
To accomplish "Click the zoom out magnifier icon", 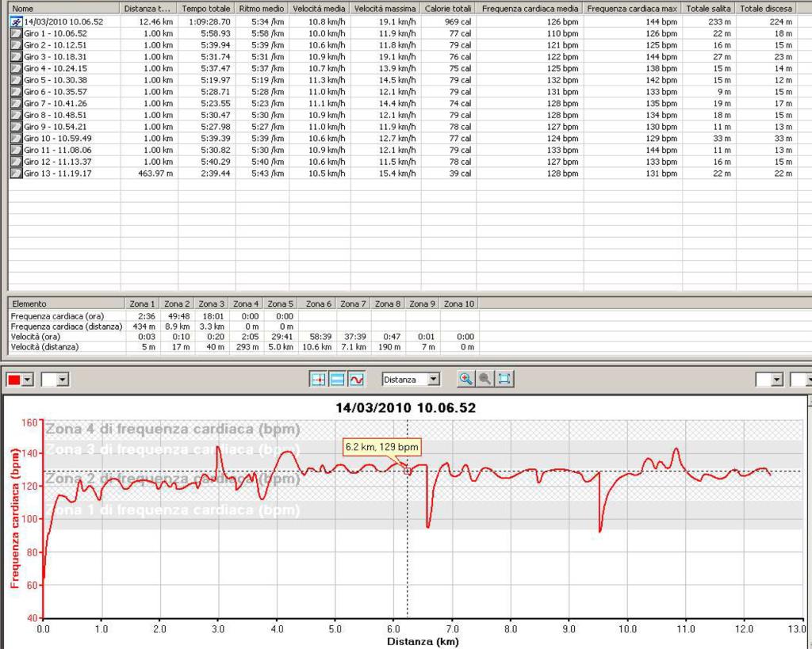I will pyautogui.click(x=485, y=380).
